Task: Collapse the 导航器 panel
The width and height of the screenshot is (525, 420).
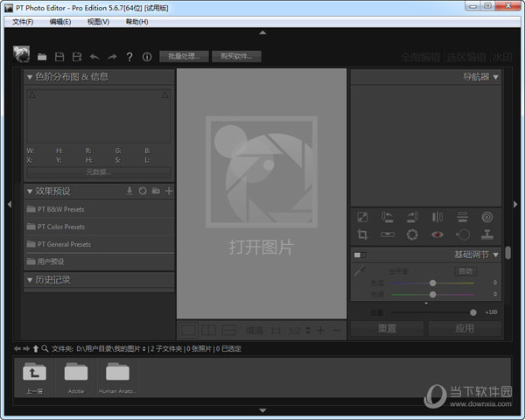Action: [x=495, y=77]
